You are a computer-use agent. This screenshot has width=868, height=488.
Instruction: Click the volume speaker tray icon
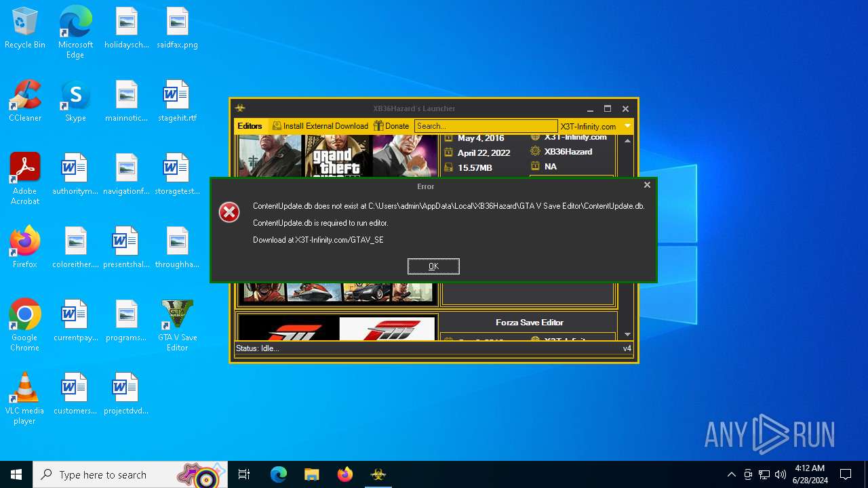pos(781,474)
